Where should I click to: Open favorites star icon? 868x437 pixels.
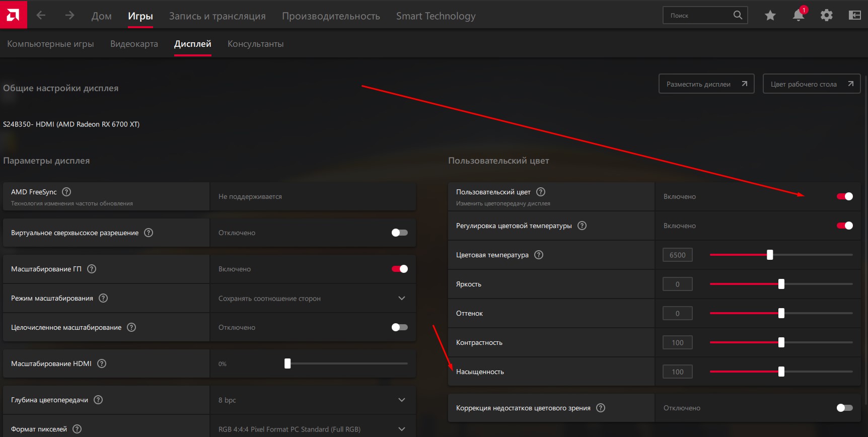(770, 16)
